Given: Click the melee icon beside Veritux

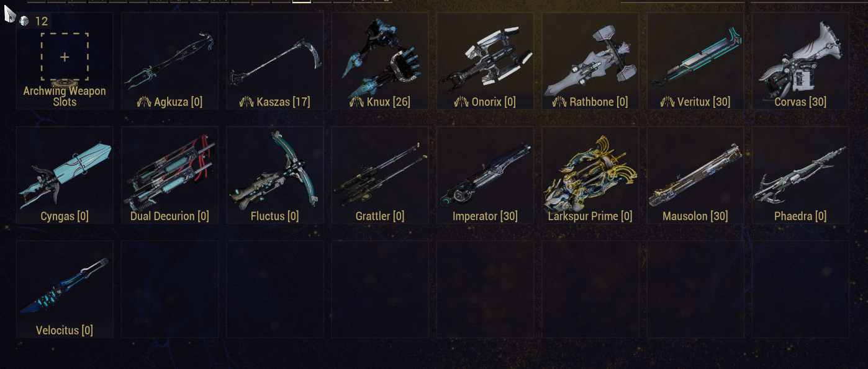Looking at the screenshot, I should point(668,102).
